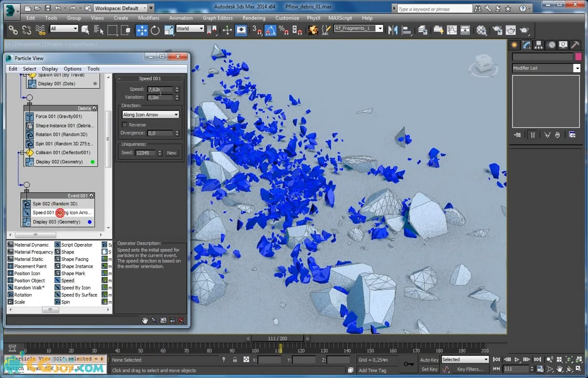Open the Rendering menu
Screen dimensions: 588x378
254,18
